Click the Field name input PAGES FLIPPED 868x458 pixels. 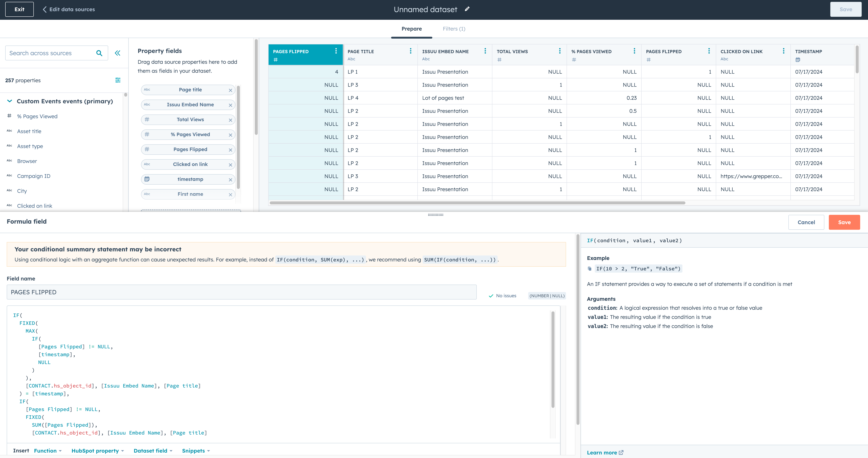click(x=242, y=292)
